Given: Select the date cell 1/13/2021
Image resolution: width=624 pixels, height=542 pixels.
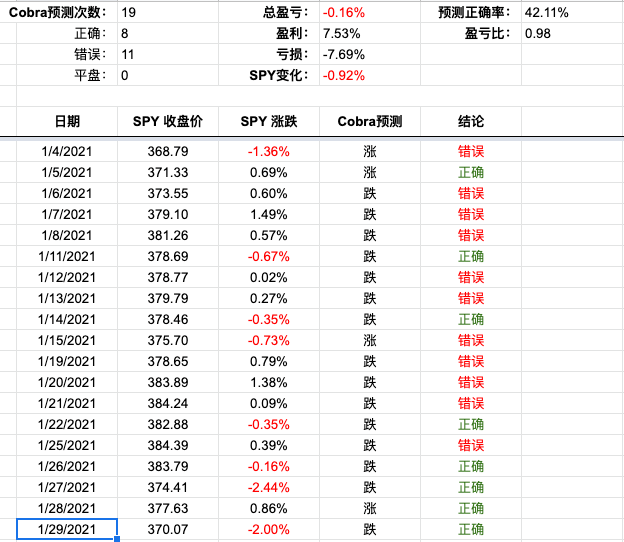Looking at the screenshot, I should (x=67, y=298).
